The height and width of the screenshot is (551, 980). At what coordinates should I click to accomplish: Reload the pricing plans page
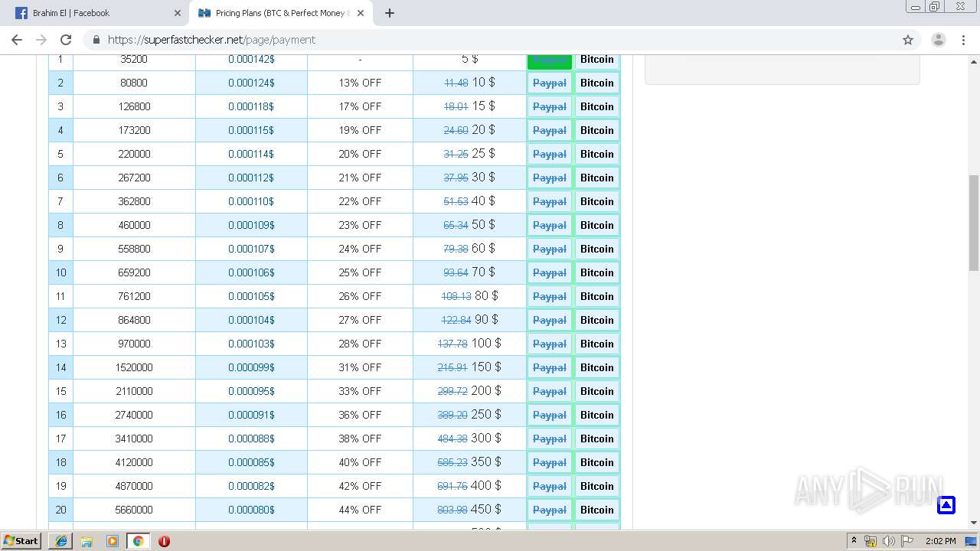[x=66, y=40]
